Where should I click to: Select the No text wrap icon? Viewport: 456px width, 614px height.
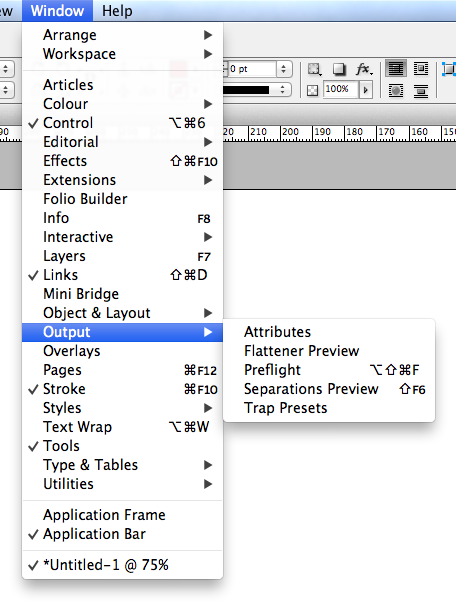pyautogui.click(x=396, y=69)
